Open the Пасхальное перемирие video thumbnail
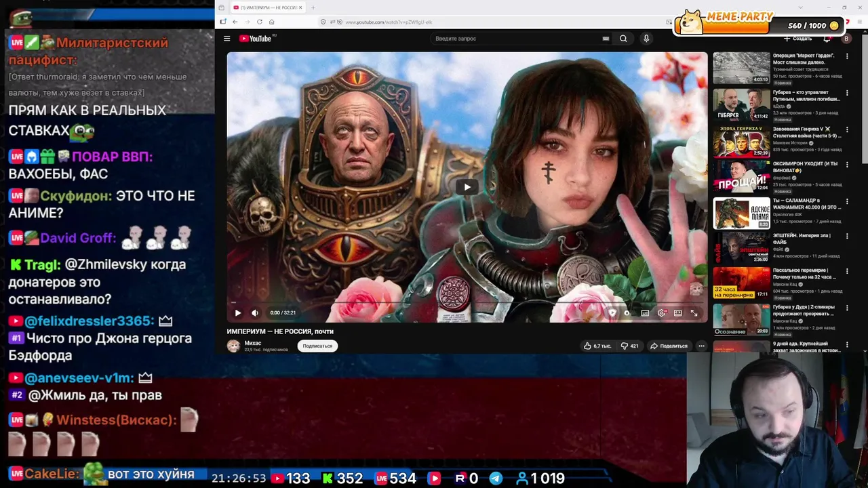This screenshot has width=868, height=488. 741,283
